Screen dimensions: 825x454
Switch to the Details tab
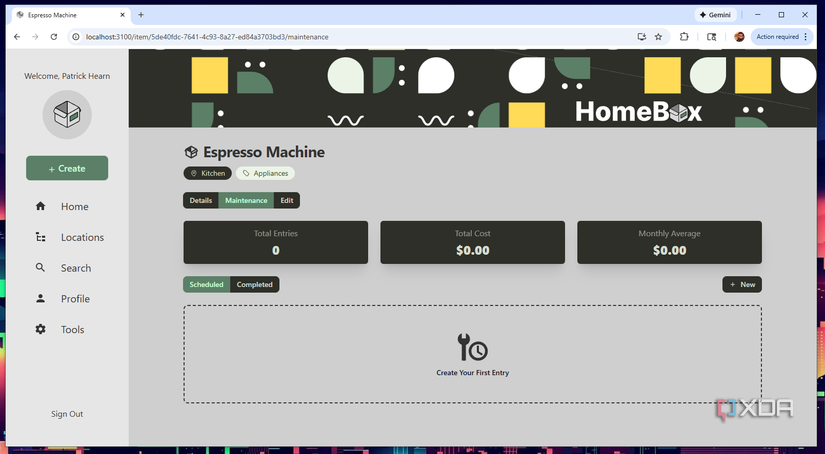200,200
